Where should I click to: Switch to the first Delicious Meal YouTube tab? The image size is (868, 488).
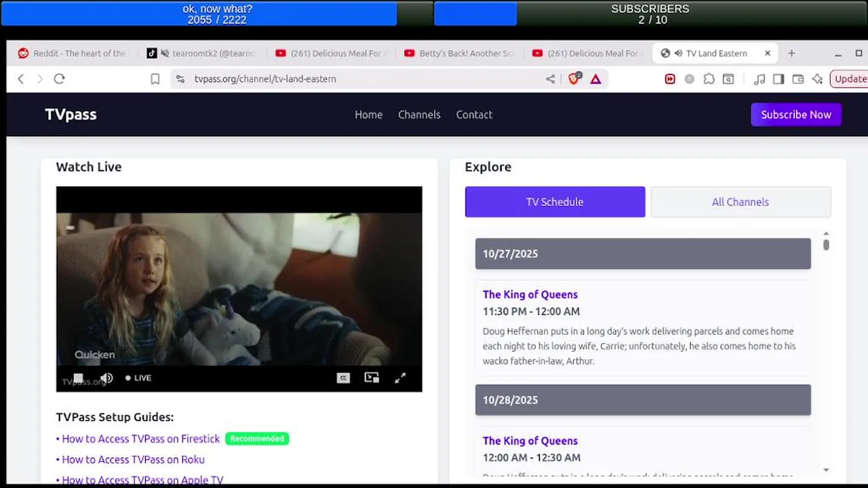click(329, 53)
